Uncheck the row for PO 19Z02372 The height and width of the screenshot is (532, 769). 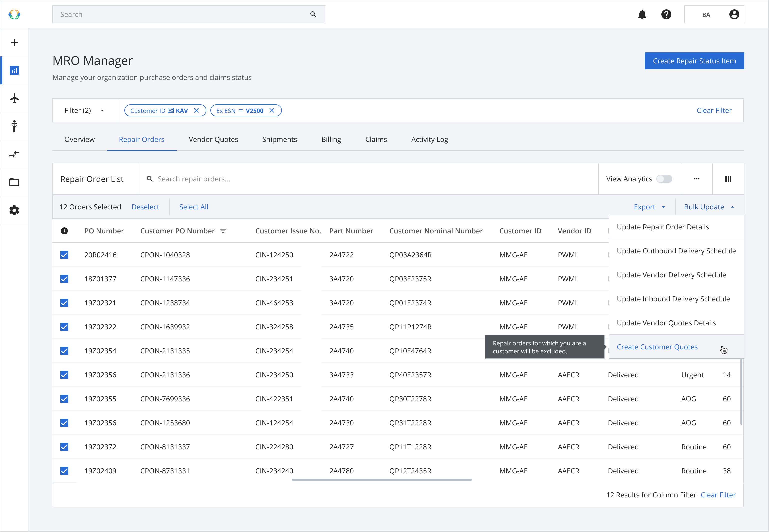tap(65, 447)
